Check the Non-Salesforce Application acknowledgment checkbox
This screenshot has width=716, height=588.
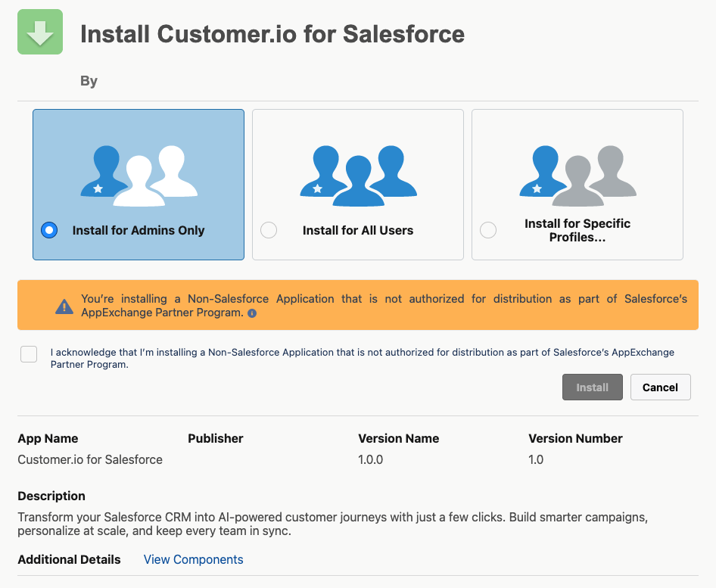coord(29,354)
